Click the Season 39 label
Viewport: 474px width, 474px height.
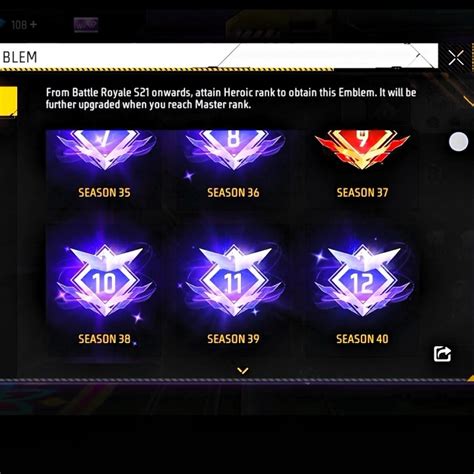(x=233, y=339)
